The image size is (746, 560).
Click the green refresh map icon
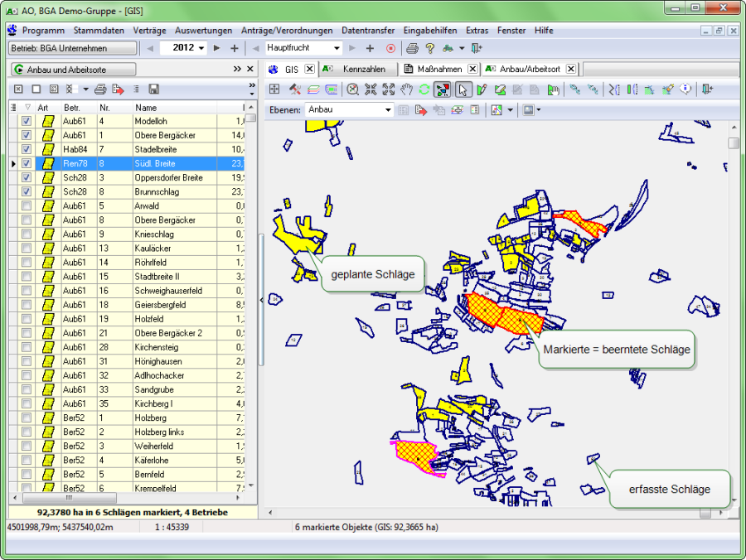424,89
